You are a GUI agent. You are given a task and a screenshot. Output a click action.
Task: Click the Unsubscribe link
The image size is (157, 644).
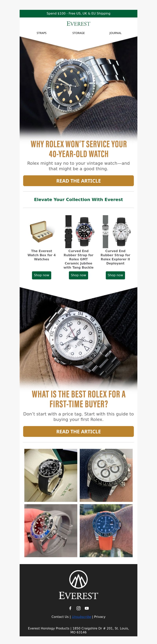(81, 617)
